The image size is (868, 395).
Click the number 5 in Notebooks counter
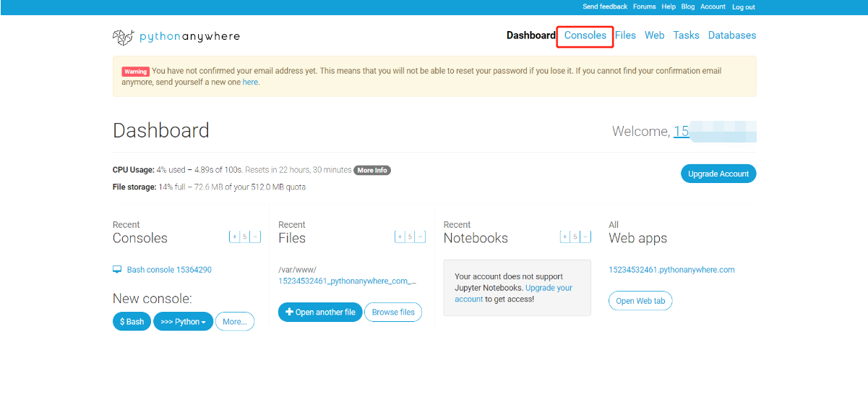coord(575,237)
